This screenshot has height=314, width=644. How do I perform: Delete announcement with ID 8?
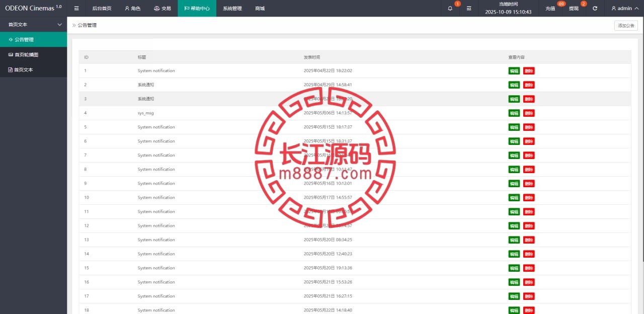pos(529,170)
